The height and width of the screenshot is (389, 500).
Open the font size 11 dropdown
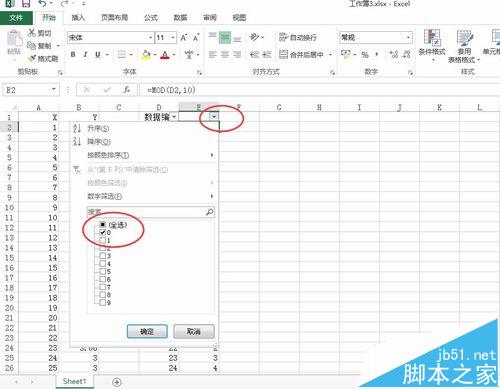(173, 38)
